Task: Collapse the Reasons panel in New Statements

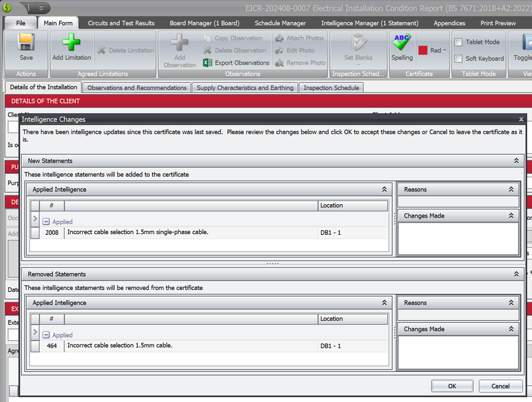Action: pos(511,189)
